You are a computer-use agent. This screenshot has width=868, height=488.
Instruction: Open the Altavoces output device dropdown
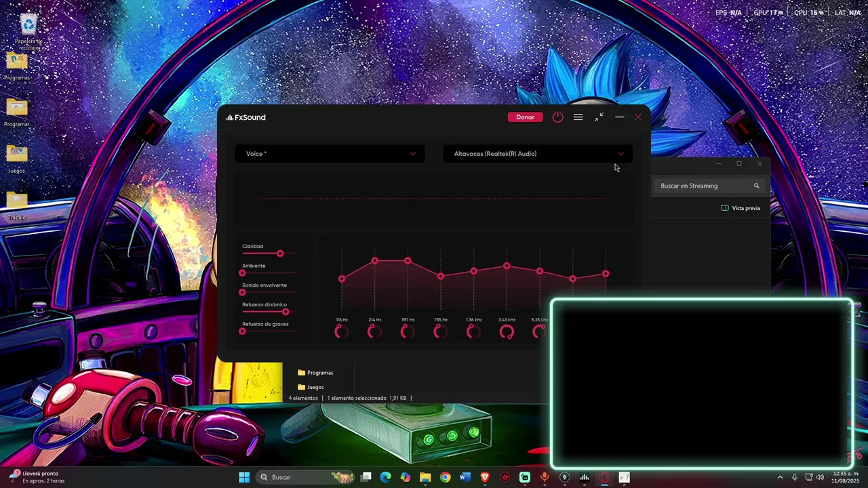pos(538,154)
